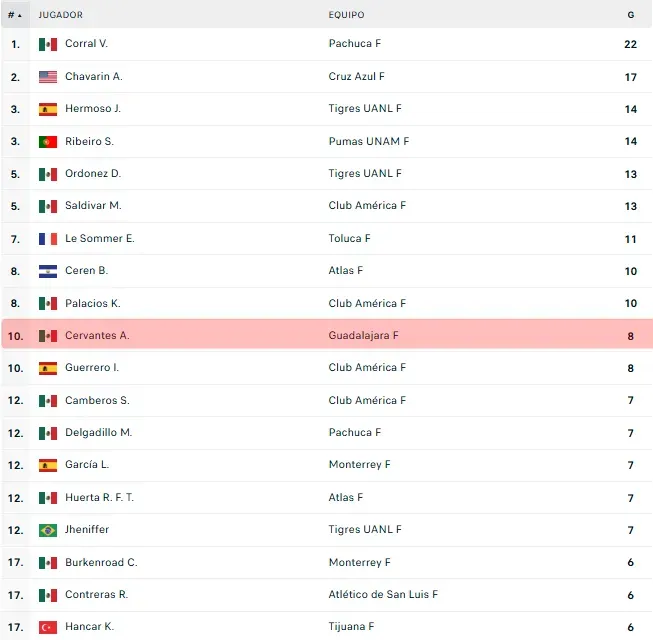Viewport: 653px width, 640px height.
Task: Click the Mexico flag beside Corral V.
Action: 48,44
